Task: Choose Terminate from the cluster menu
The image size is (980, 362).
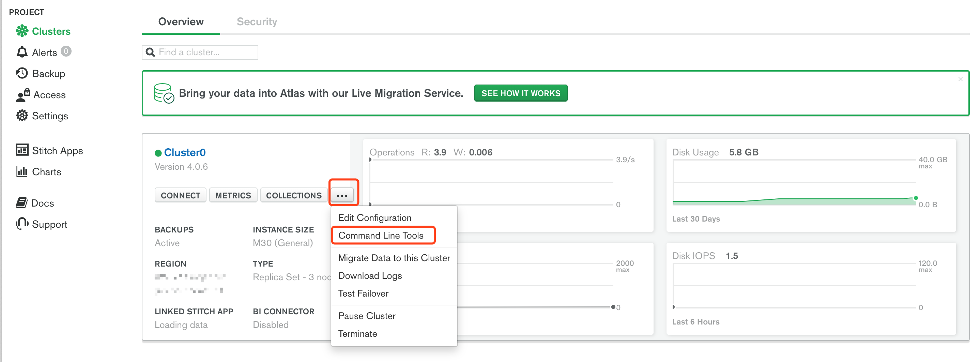Action: tap(357, 333)
